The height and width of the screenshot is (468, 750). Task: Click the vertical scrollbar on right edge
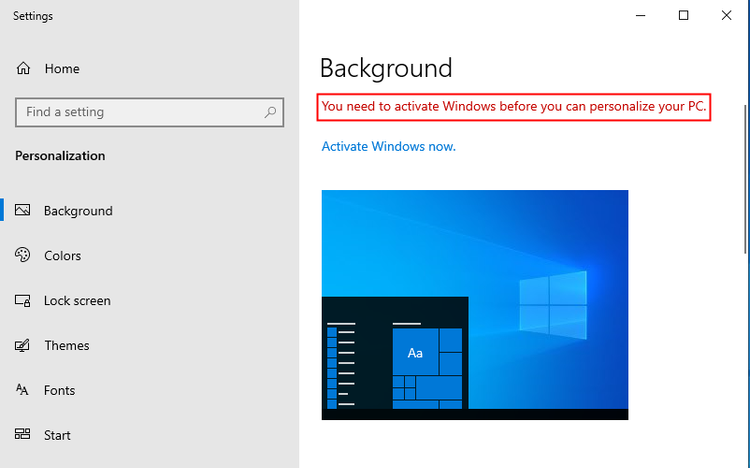click(x=745, y=180)
